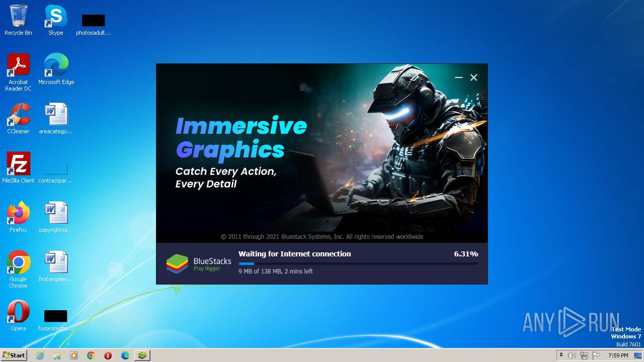Select the areacatego Word document
This screenshot has height=362, width=644.
click(56, 119)
